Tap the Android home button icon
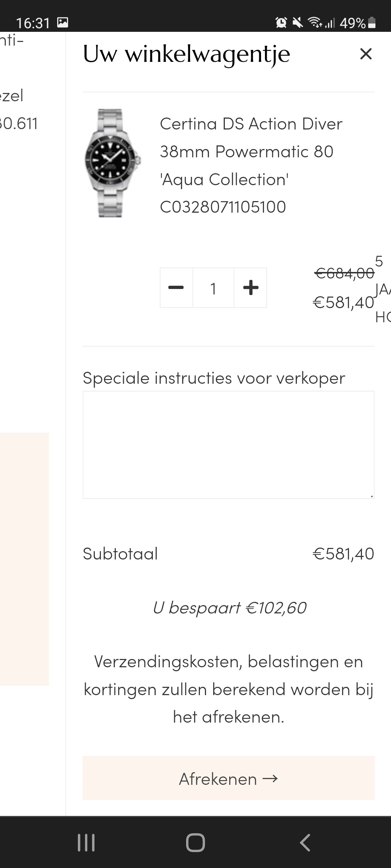391x868 pixels. click(195, 843)
